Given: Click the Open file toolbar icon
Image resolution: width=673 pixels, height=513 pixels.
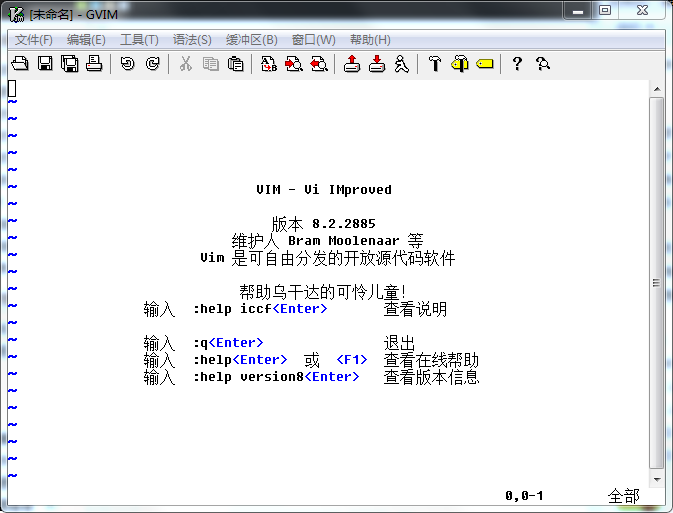Looking at the screenshot, I should tap(20, 64).
